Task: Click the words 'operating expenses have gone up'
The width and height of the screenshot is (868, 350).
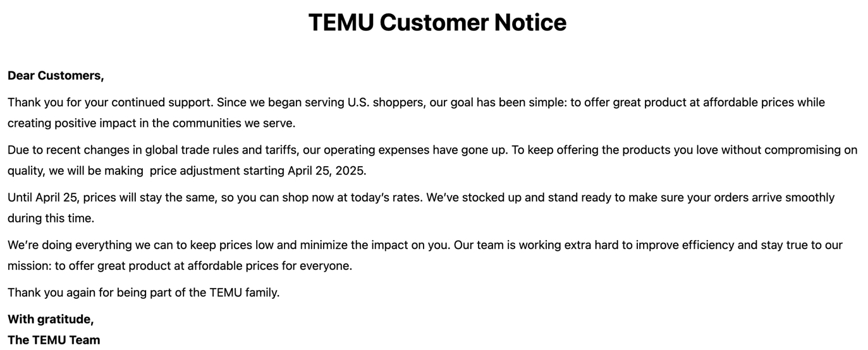Action: [414, 150]
